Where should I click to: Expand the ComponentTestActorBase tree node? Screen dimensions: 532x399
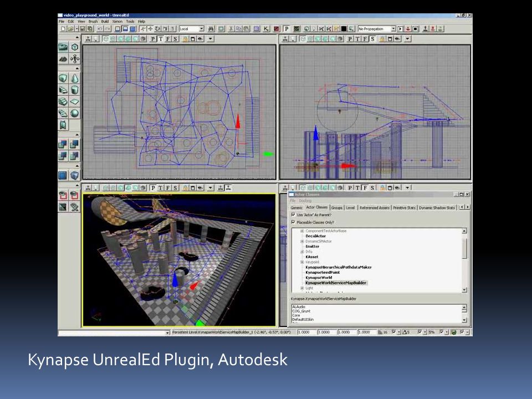(302, 231)
